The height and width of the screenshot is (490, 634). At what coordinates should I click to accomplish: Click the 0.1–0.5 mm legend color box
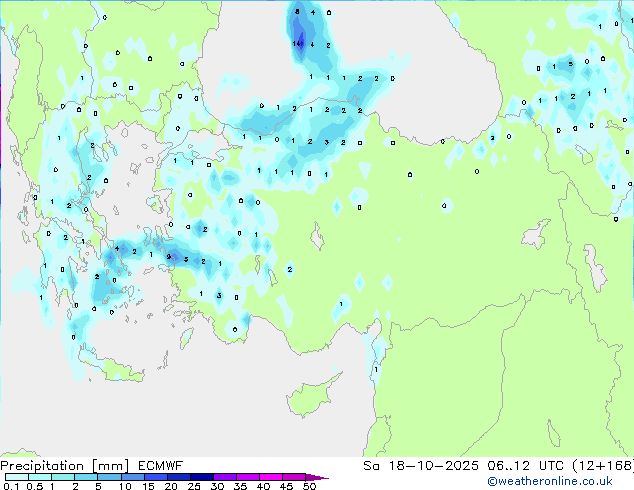(x=17, y=477)
